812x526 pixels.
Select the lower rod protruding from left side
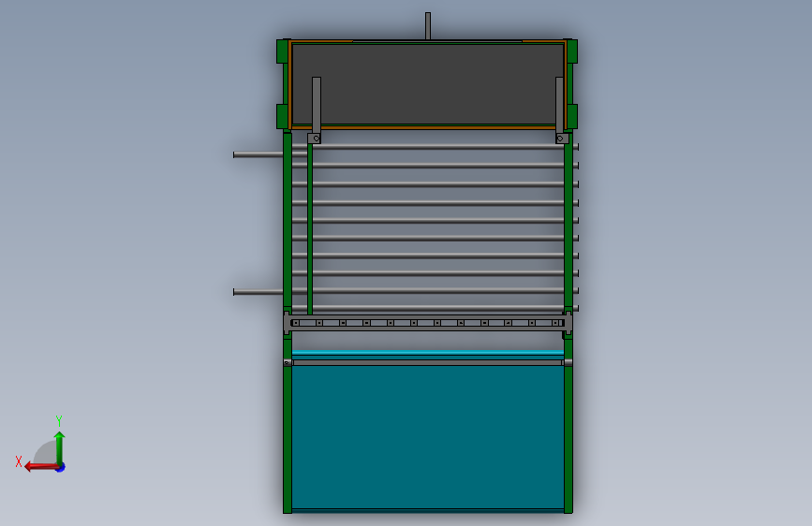[x=258, y=292]
